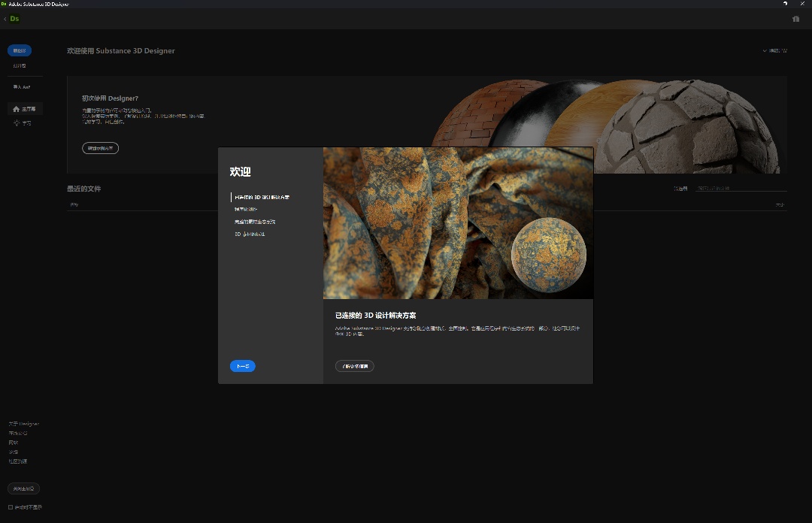Viewport: 812px width, 523px height.
Task: Select the fourth welcome step starting with 3D
Action: 250,234
